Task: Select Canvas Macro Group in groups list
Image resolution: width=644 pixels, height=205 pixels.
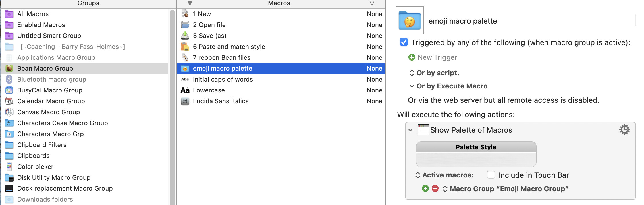Action: pos(48,112)
